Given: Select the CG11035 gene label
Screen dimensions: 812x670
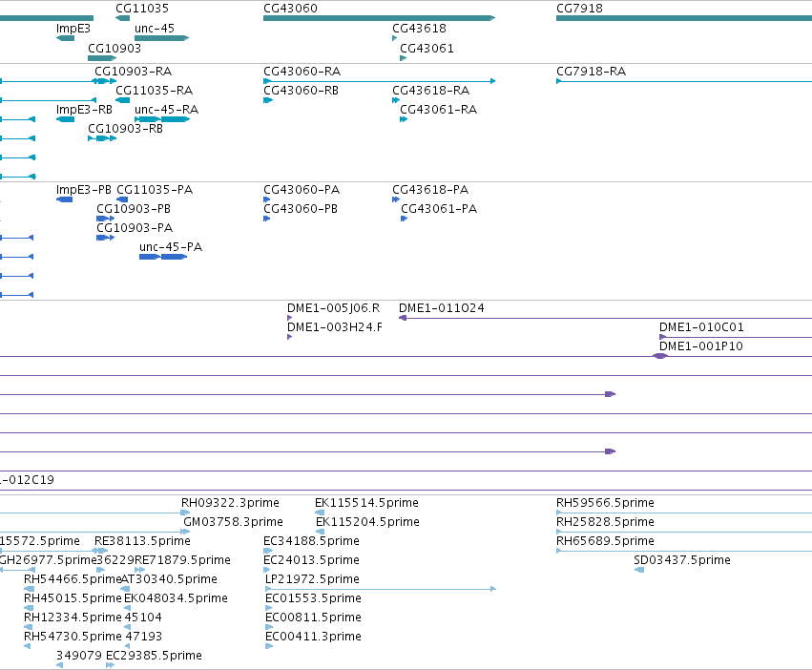Looking at the screenshot, I should [142, 9].
